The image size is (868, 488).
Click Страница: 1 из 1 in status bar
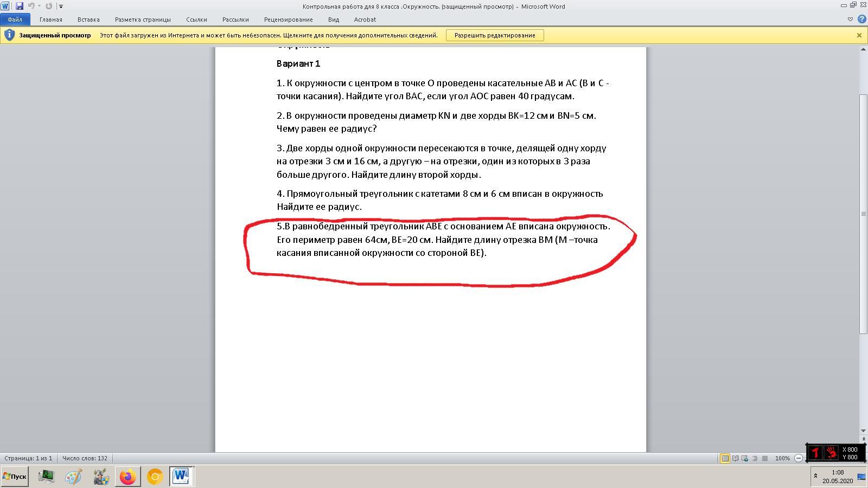point(29,458)
